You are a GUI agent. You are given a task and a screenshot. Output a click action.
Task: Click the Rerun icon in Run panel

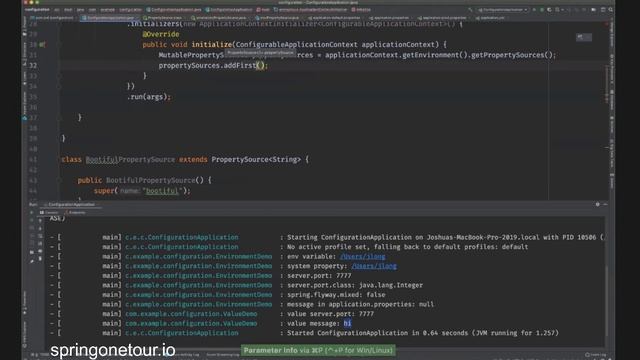click(x=32, y=213)
